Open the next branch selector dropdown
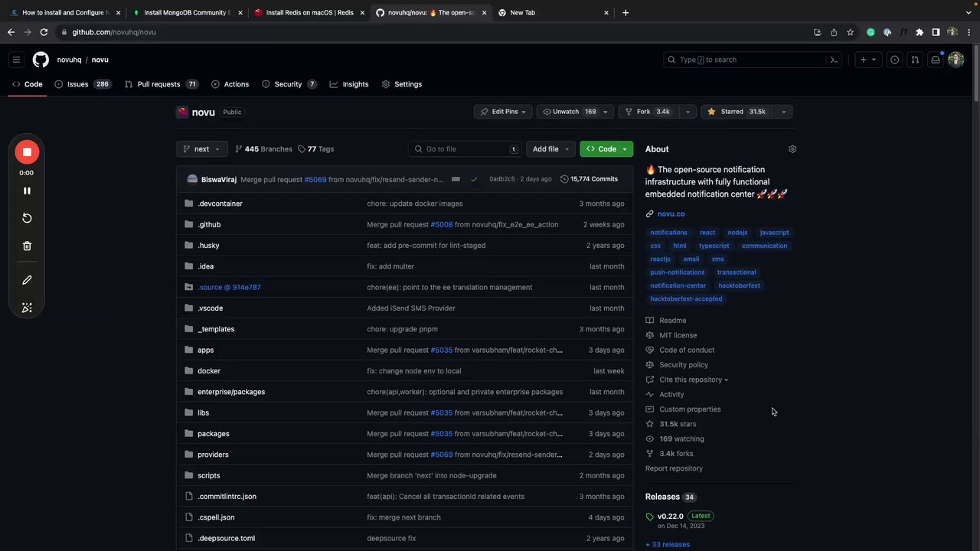Image resolution: width=980 pixels, height=551 pixels. pyautogui.click(x=201, y=149)
